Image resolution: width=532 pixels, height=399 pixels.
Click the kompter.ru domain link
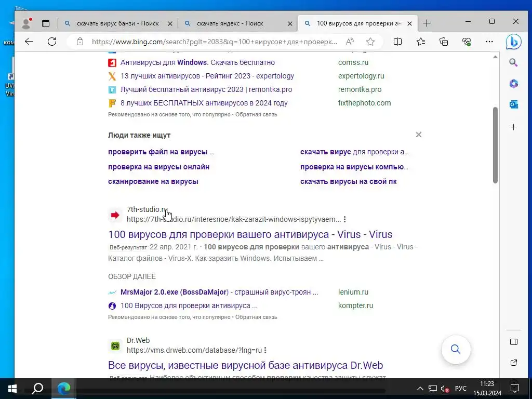(355, 305)
